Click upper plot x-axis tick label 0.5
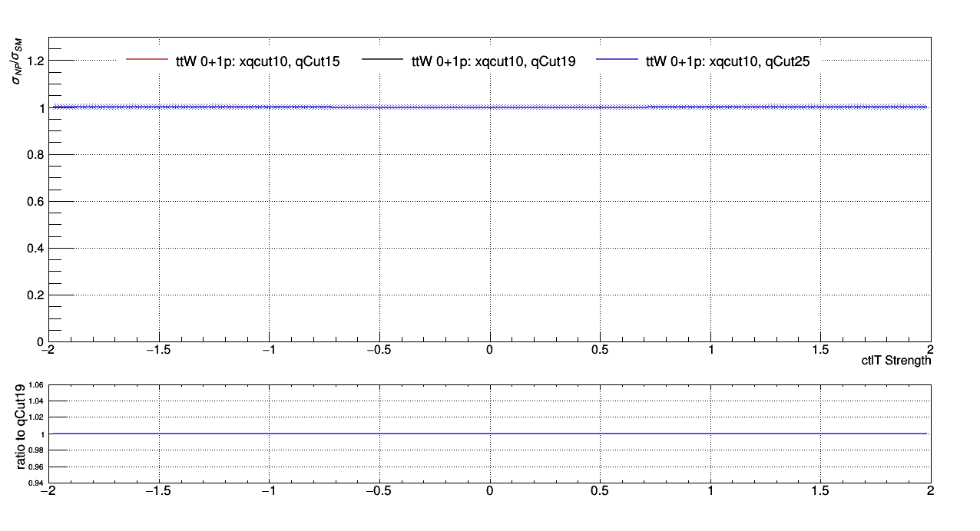The height and width of the screenshot is (531, 980). (x=600, y=350)
